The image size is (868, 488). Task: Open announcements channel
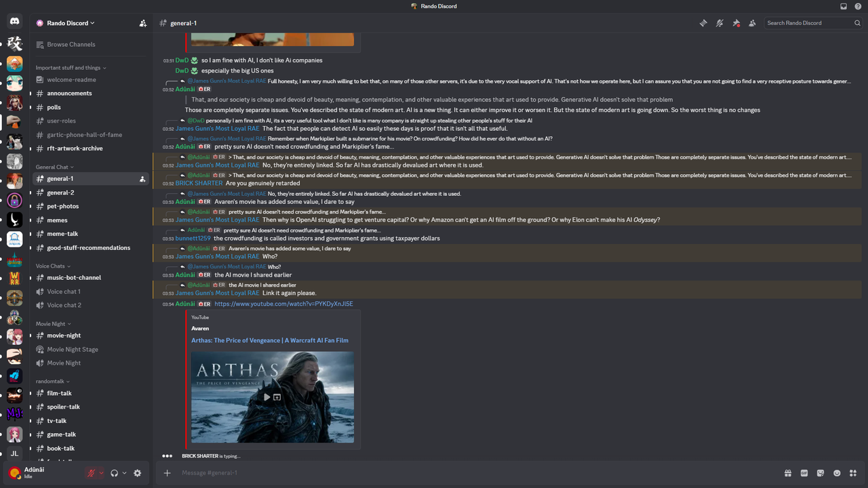pos(90,94)
